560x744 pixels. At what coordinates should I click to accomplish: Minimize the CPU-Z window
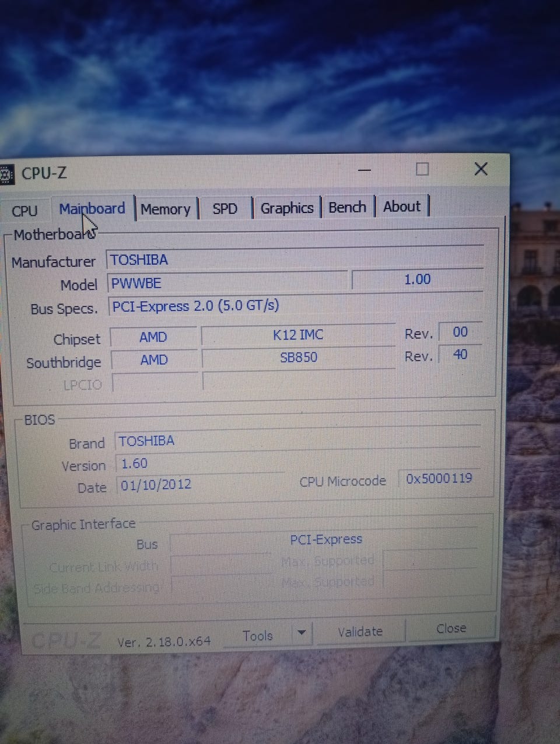pos(365,170)
